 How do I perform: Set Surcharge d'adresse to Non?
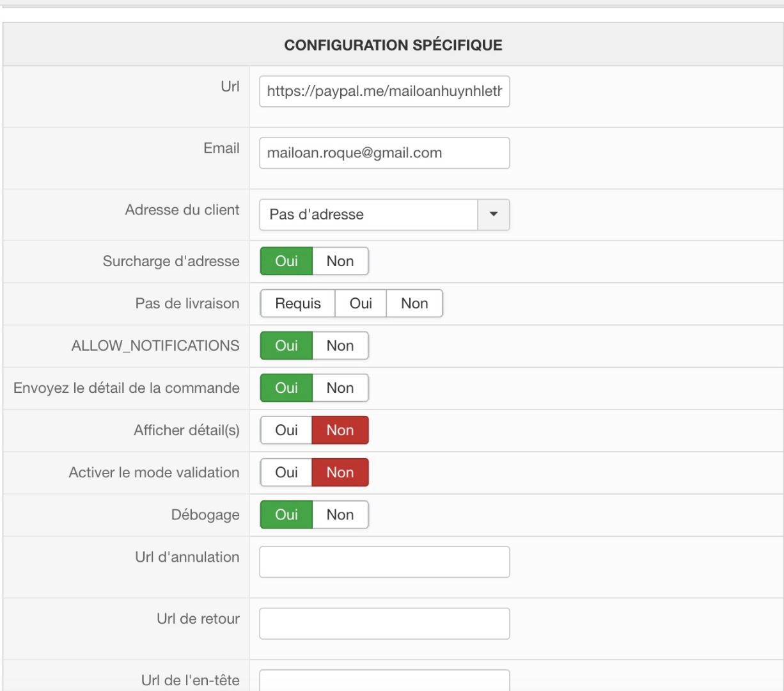coord(340,261)
